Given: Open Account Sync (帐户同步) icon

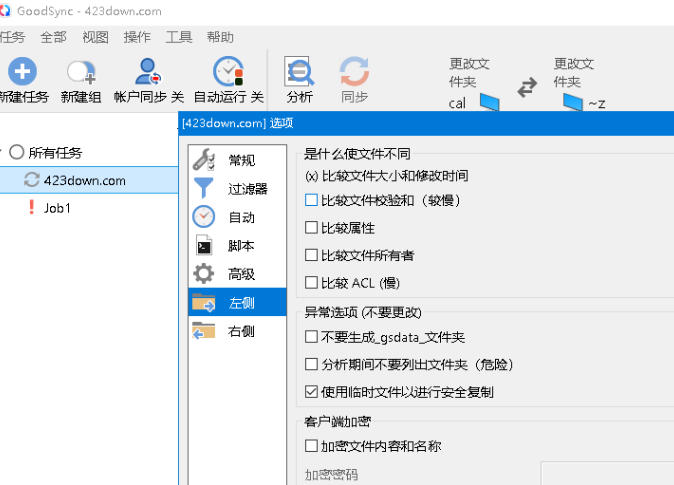Looking at the screenshot, I should pos(148,71).
